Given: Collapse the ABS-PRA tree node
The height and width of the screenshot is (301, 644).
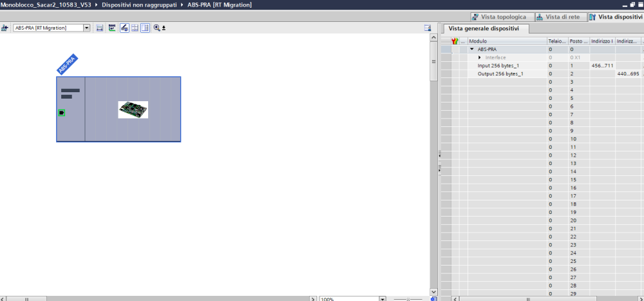Looking at the screenshot, I should [472, 49].
